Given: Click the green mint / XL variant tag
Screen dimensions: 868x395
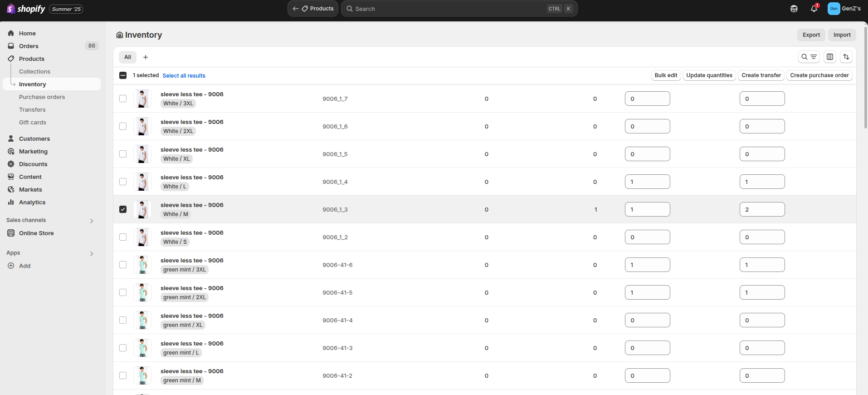Looking at the screenshot, I should point(183,325).
